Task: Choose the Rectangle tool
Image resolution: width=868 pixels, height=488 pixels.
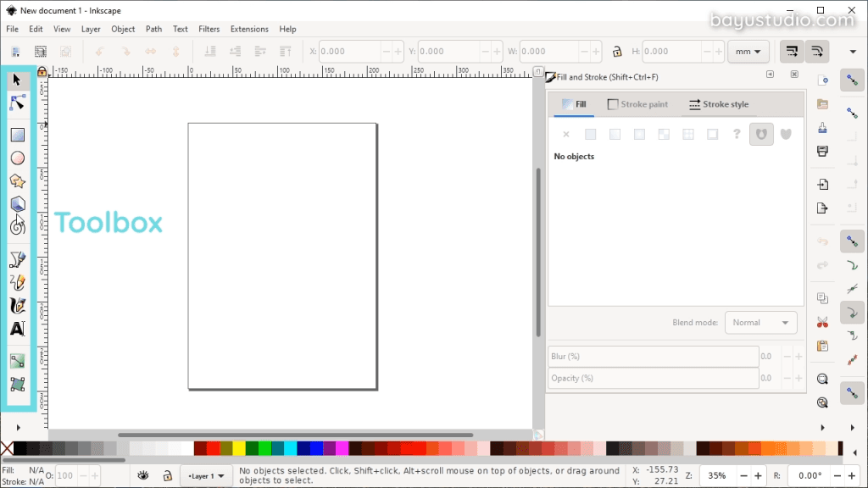Action: (x=17, y=135)
